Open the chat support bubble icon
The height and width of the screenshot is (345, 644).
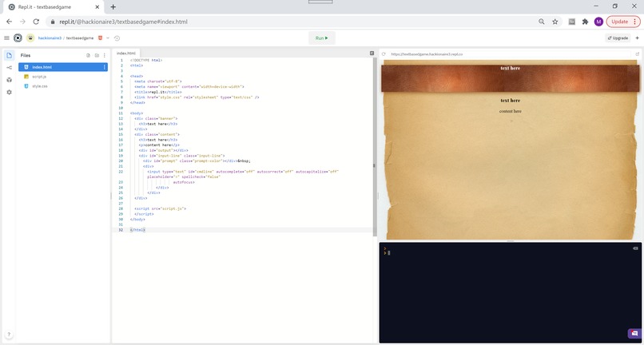(x=634, y=333)
